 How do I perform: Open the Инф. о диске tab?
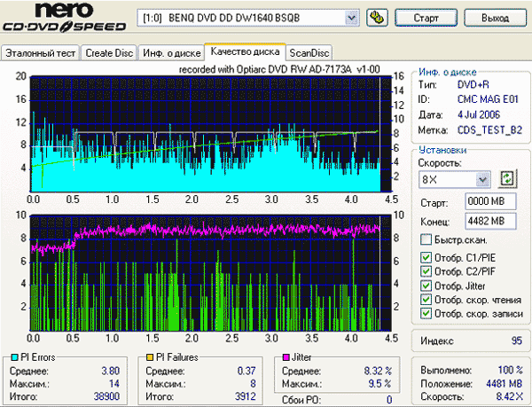point(172,53)
